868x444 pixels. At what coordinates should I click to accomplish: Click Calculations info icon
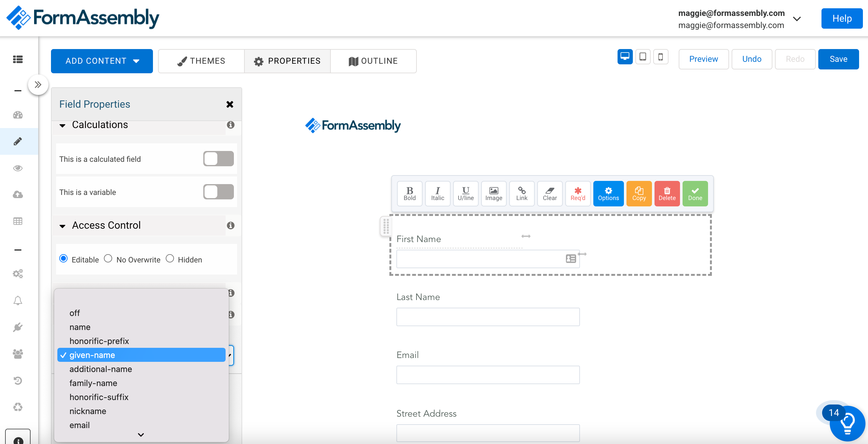(230, 125)
